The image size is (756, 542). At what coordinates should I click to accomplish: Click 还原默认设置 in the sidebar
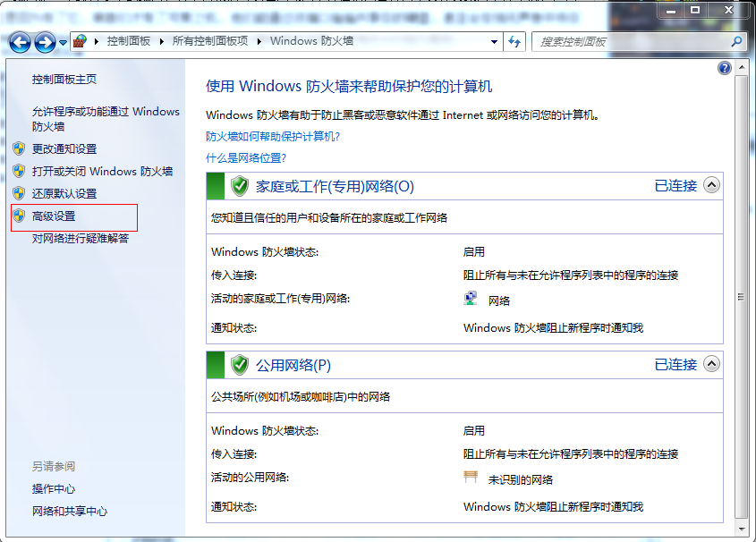point(64,193)
